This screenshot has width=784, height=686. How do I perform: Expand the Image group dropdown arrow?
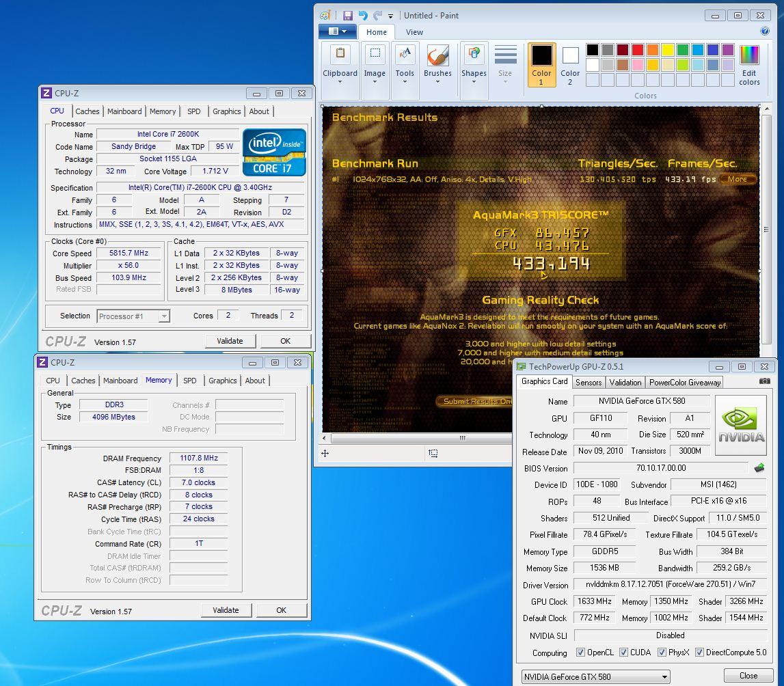pos(375,82)
